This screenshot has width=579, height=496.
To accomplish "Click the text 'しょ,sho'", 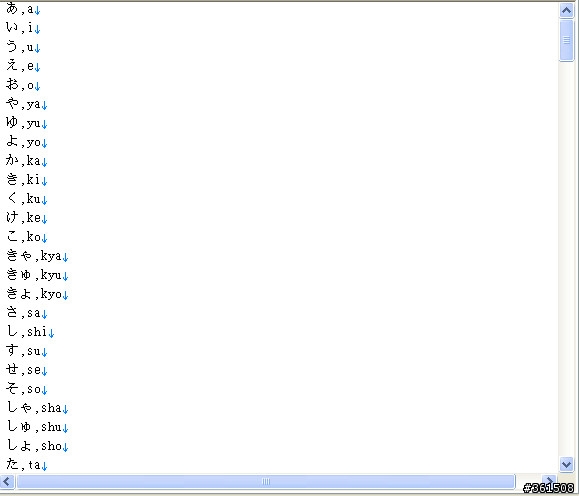I will [37, 446].
